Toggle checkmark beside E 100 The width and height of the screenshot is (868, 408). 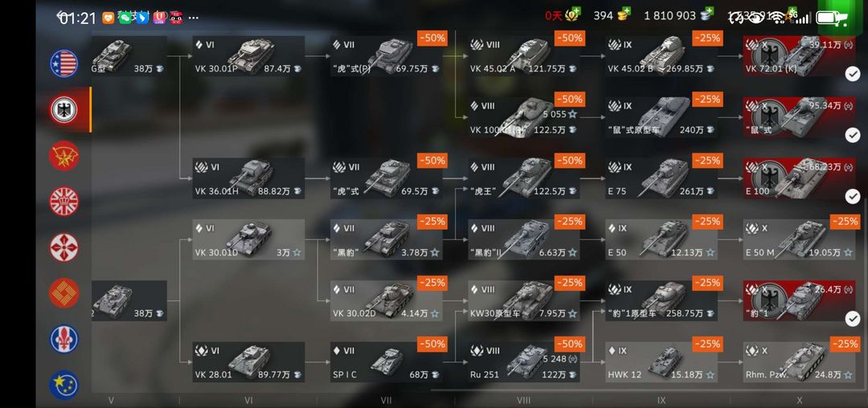tap(853, 196)
